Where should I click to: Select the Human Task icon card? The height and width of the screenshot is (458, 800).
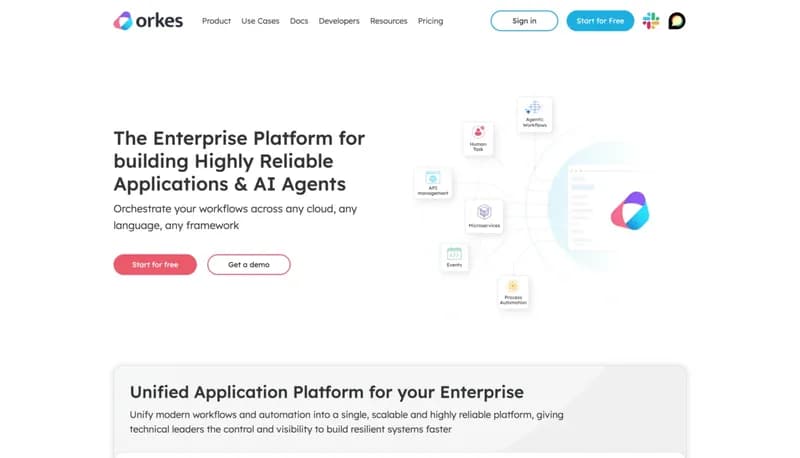pyautogui.click(x=478, y=138)
